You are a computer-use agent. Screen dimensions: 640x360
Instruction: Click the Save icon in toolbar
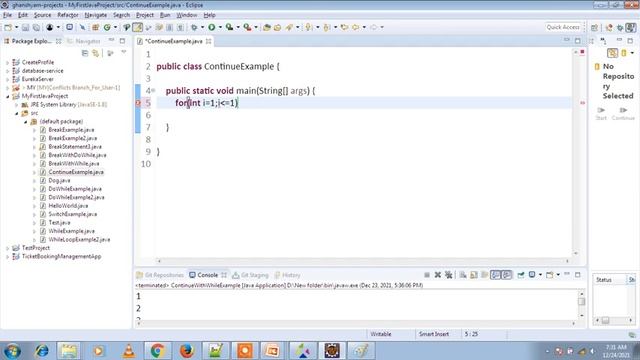(25, 27)
